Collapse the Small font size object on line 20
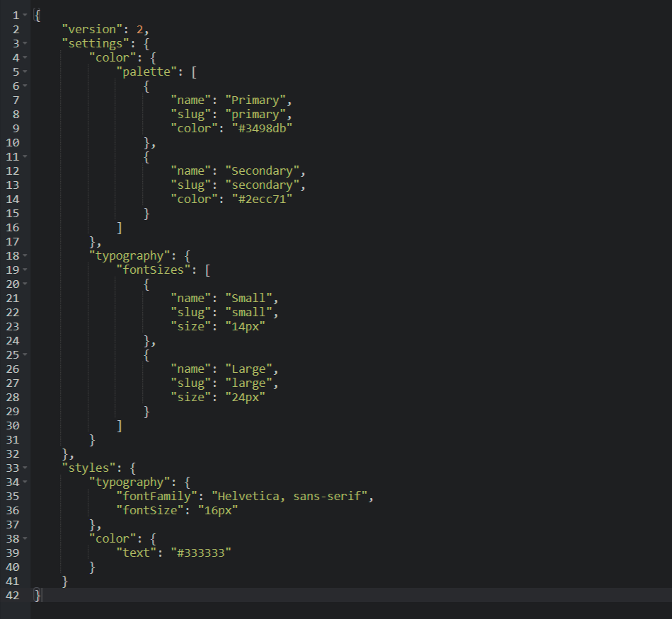The height and width of the screenshot is (619, 672). pyautogui.click(x=25, y=284)
